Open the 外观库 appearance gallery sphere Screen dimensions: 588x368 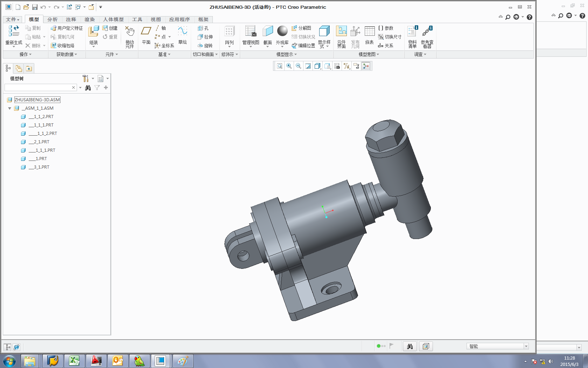click(x=282, y=31)
